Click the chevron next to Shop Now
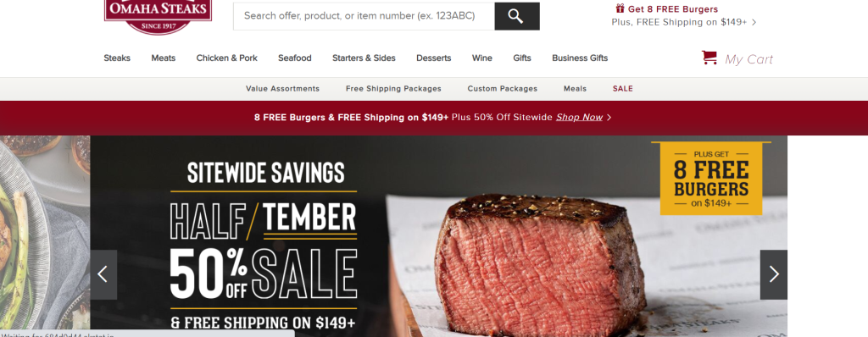868x337 pixels. tap(609, 118)
